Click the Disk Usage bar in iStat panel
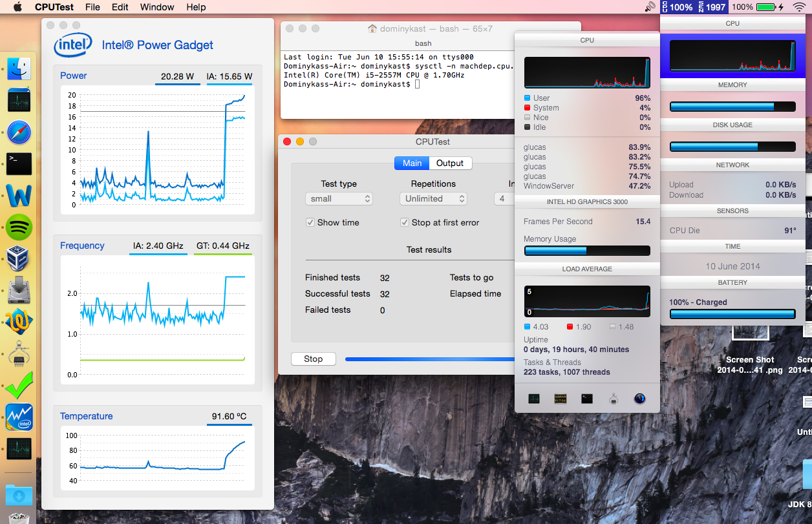 tap(732, 147)
